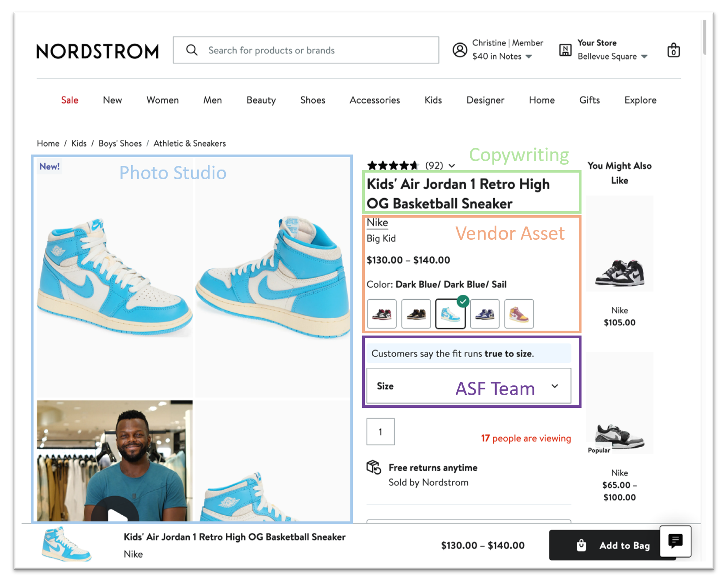Viewport: 728px width, 581px height.
Task: Select the light blue sneaker swatch
Action: (450, 314)
